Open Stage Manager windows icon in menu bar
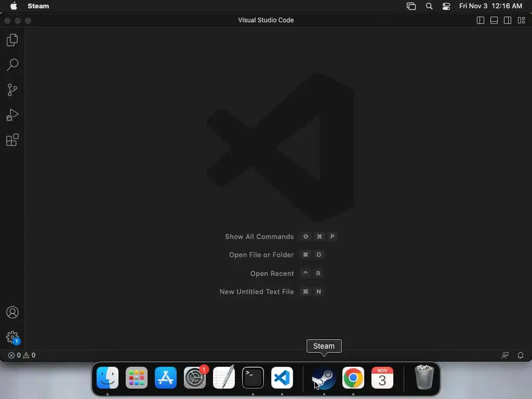Image resolution: width=532 pixels, height=399 pixels. [411, 6]
